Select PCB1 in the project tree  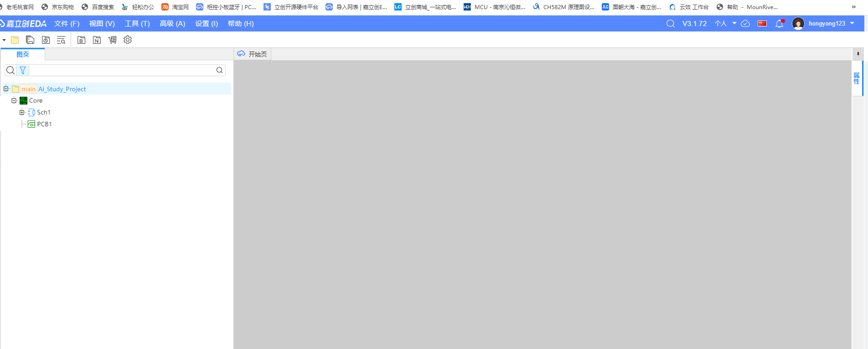tap(44, 124)
